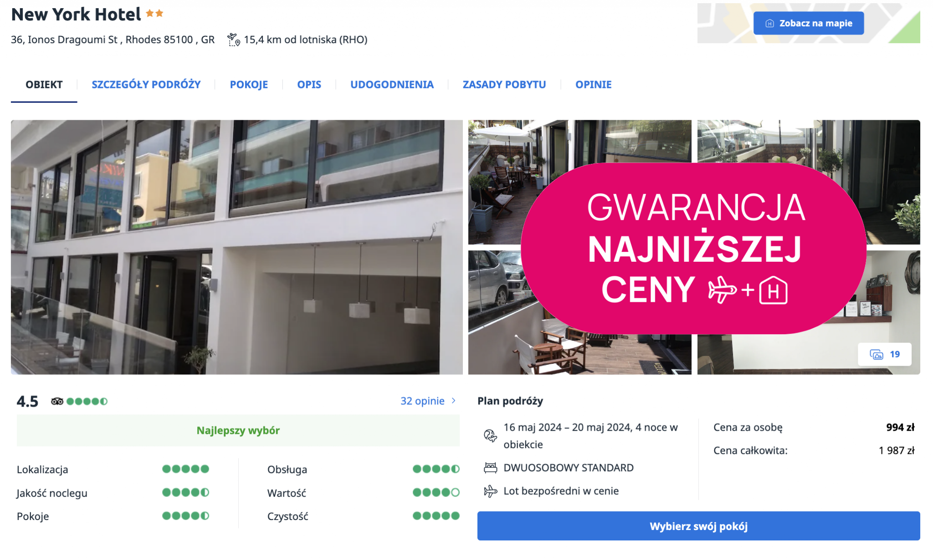Click the Wybierz swój pokój button
Viewport: 933px width, 560px height.
698,526
